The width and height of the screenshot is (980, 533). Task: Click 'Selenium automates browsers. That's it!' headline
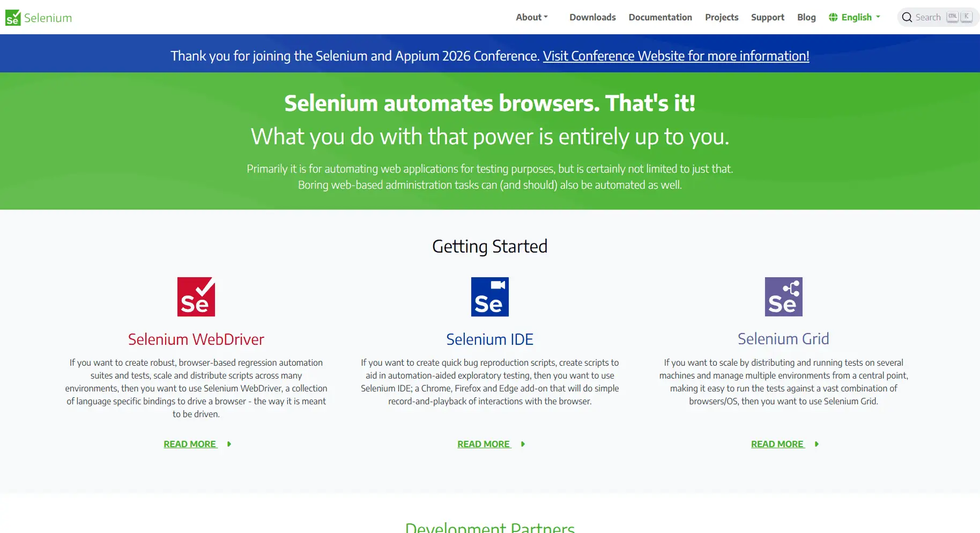490,103
